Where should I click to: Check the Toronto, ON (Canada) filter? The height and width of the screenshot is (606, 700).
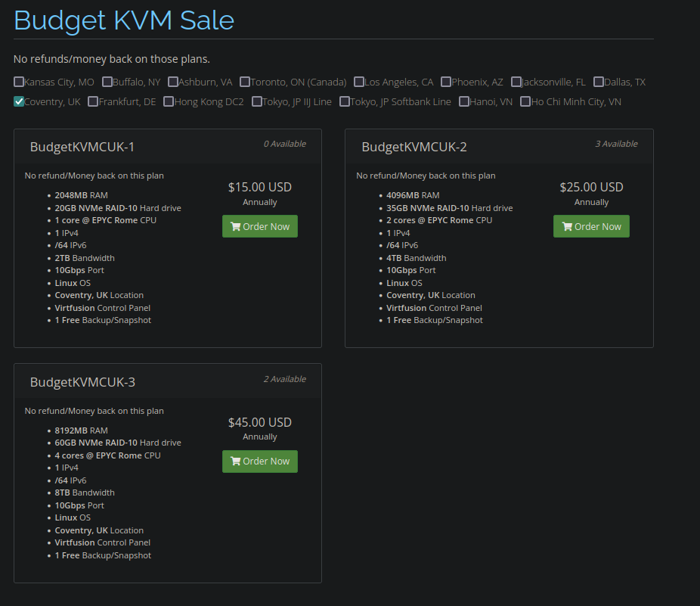tap(245, 82)
